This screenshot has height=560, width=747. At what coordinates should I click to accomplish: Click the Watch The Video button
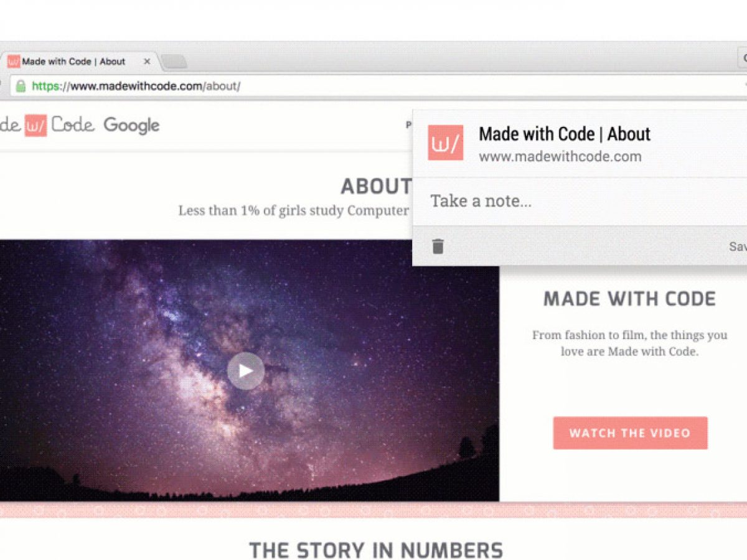coord(630,433)
